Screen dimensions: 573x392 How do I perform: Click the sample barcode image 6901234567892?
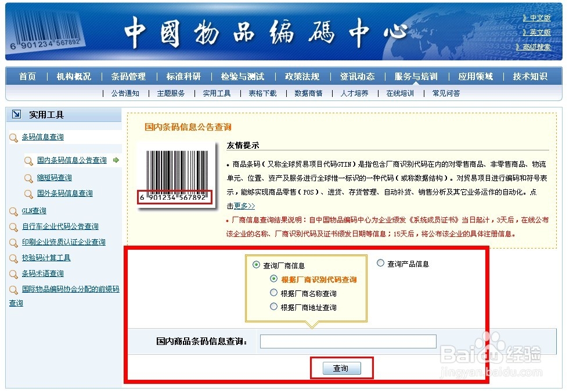(x=176, y=177)
